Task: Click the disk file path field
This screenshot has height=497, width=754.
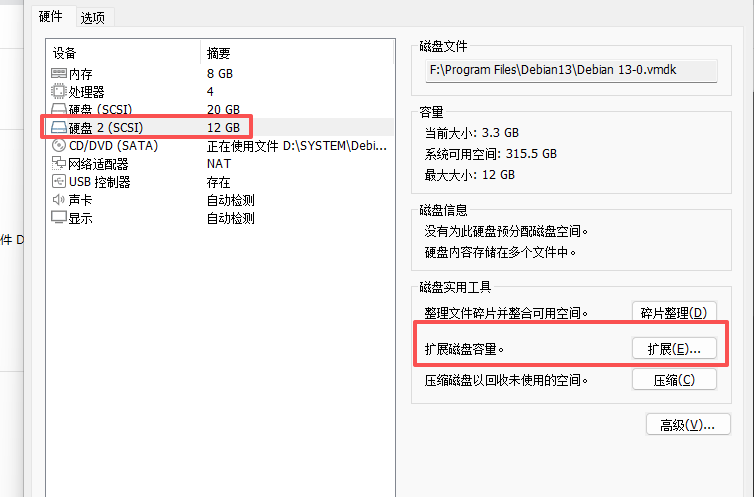Action: pos(571,71)
